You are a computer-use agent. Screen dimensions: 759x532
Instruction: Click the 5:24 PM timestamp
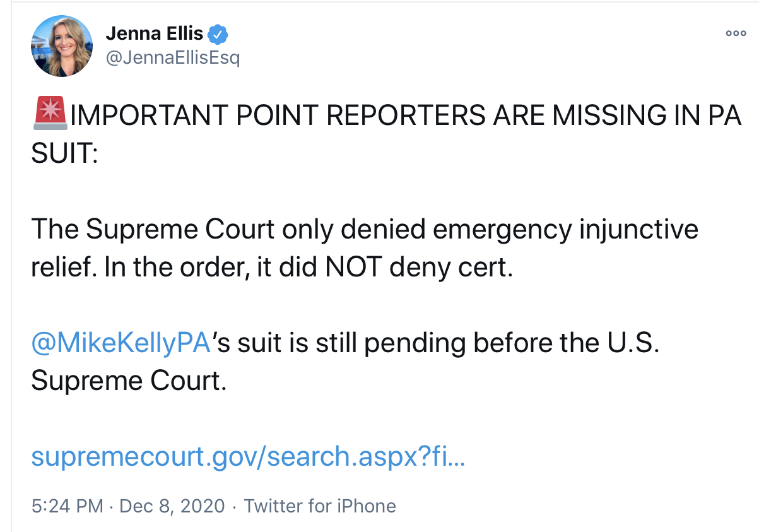point(67,505)
